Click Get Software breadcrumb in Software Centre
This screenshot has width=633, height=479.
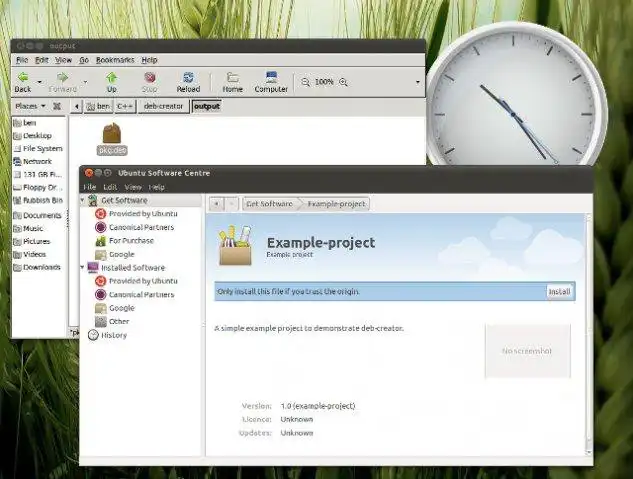pyautogui.click(x=269, y=204)
